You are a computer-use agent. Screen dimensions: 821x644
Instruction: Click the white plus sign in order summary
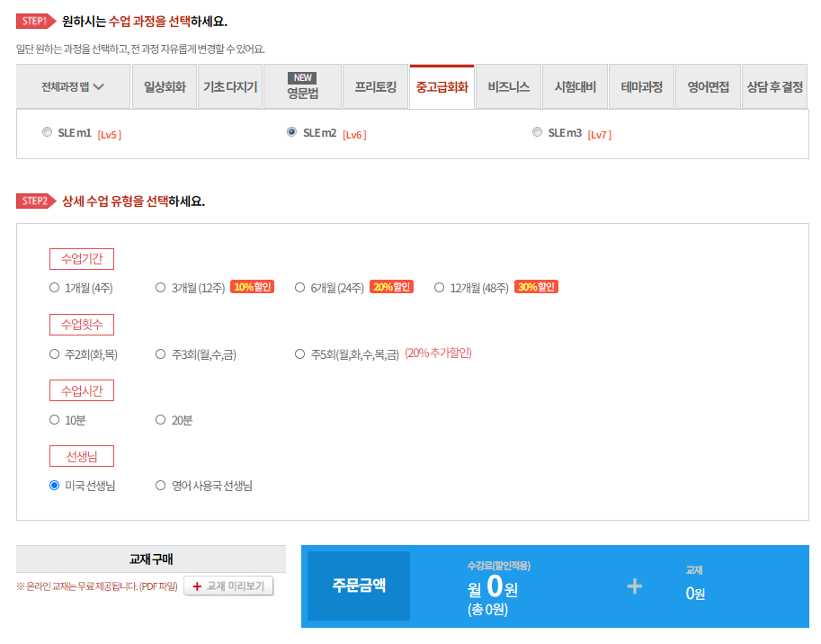click(x=635, y=586)
